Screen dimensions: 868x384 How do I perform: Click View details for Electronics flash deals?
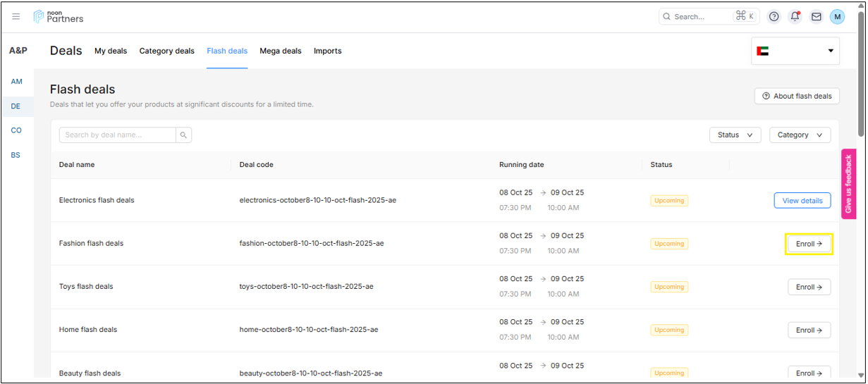click(802, 201)
